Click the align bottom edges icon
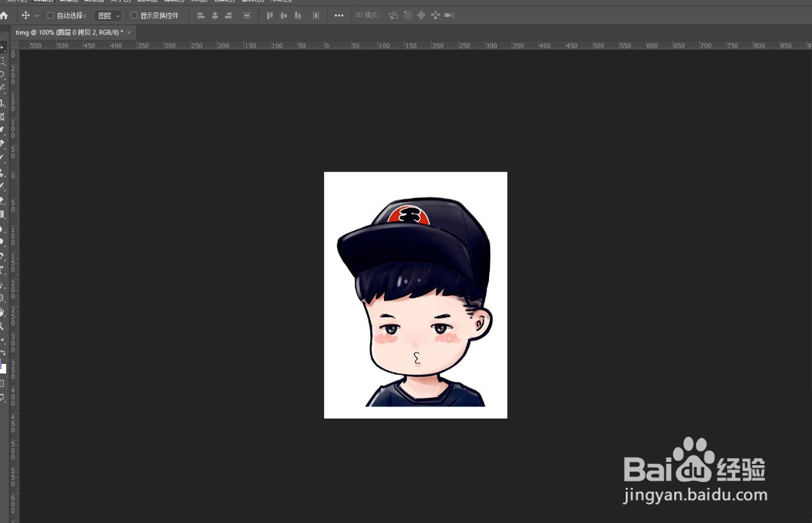This screenshot has height=523, width=812. 298,15
